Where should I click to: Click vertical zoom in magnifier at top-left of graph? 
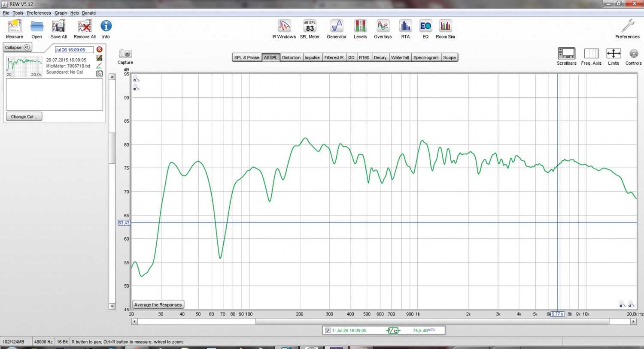point(136,79)
